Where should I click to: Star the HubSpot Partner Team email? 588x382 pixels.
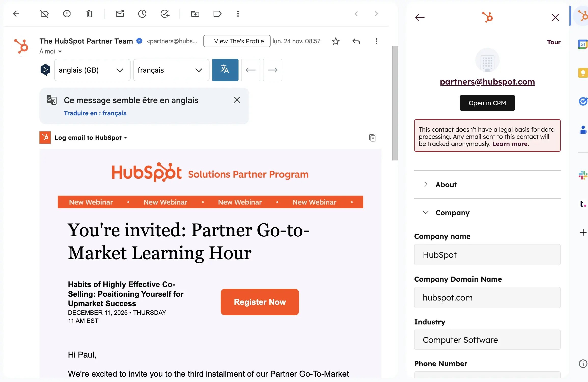(335, 41)
